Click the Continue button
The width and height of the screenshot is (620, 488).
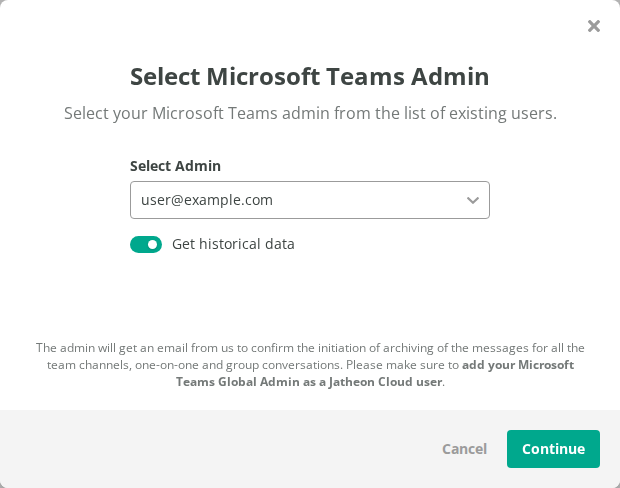coord(553,449)
